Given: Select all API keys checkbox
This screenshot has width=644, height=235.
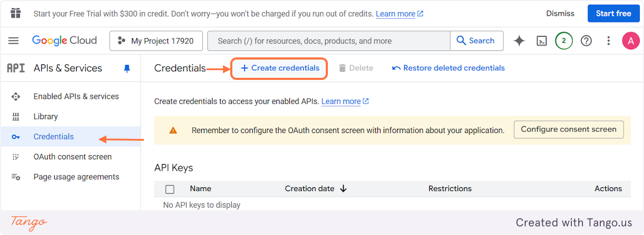Looking at the screenshot, I should tap(170, 189).
